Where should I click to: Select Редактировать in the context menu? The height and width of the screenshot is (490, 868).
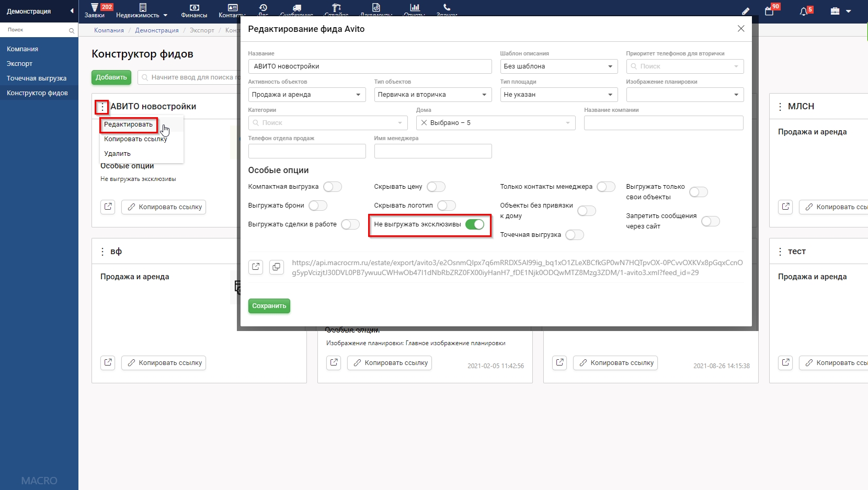(128, 124)
